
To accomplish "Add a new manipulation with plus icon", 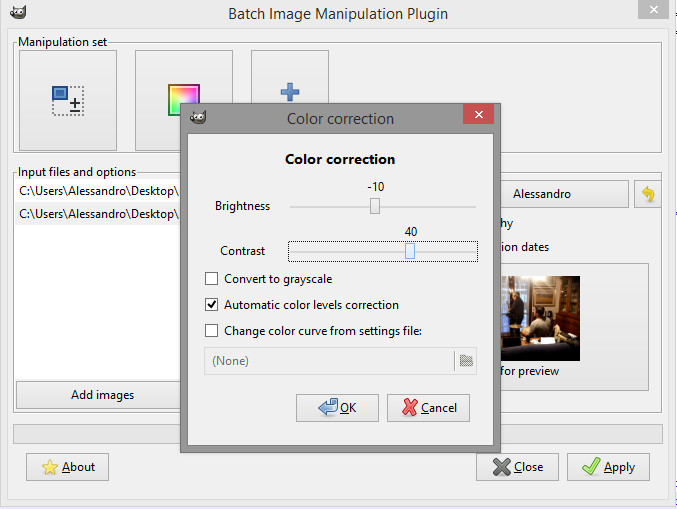I will point(290,92).
